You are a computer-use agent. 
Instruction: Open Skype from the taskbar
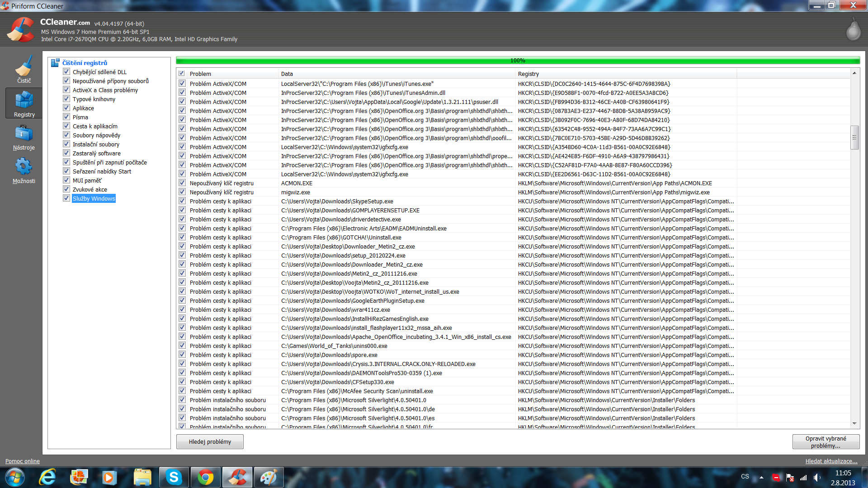coord(174,477)
